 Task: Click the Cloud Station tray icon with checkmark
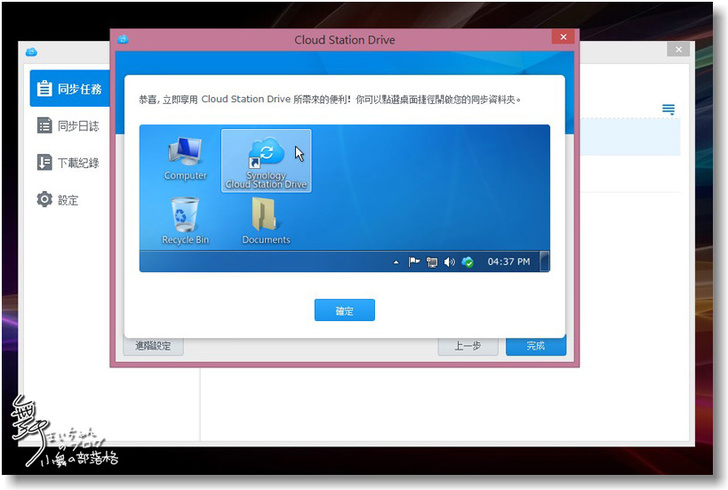[468, 262]
